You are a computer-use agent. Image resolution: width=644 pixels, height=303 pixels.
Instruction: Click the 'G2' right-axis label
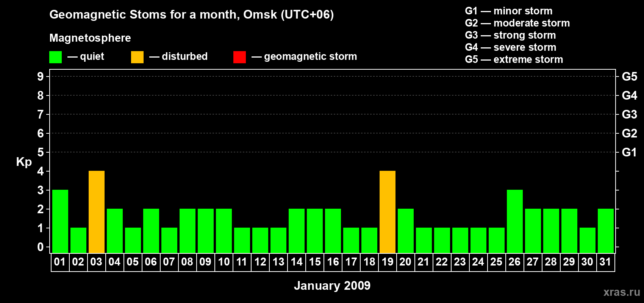[x=630, y=133]
